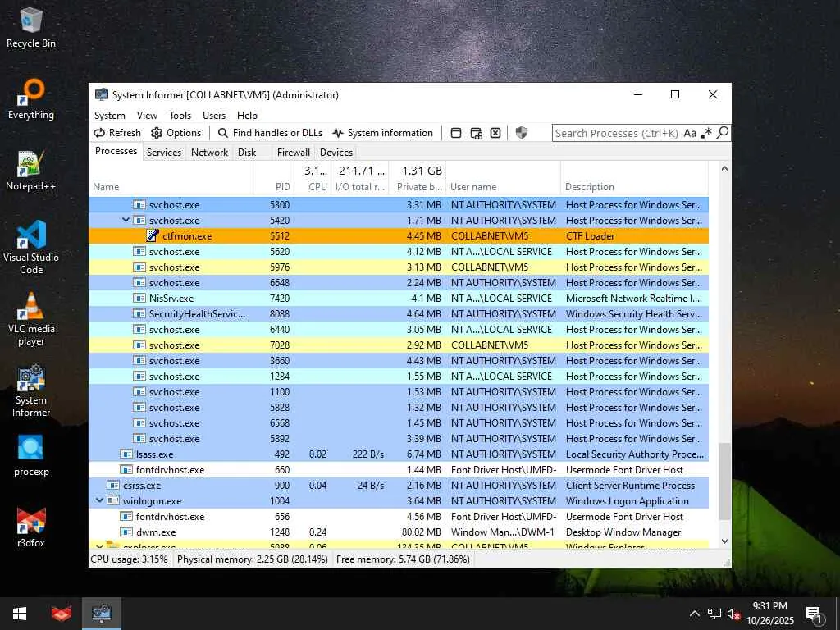The image size is (840, 630).
Task: Click the scrollbar down arrow
Action: pos(724,541)
